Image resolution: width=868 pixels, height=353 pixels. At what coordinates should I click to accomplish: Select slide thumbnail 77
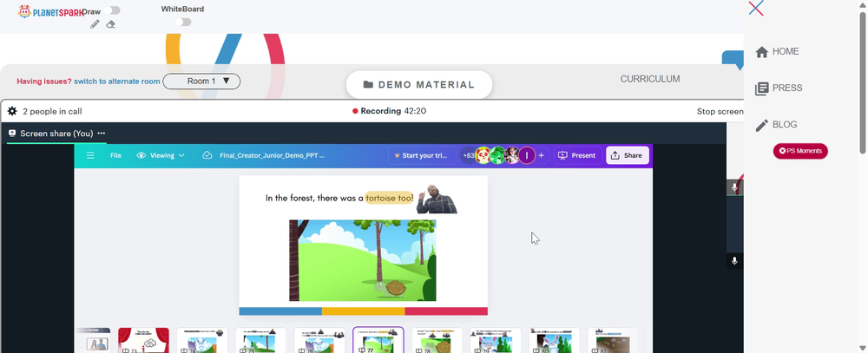(x=378, y=340)
